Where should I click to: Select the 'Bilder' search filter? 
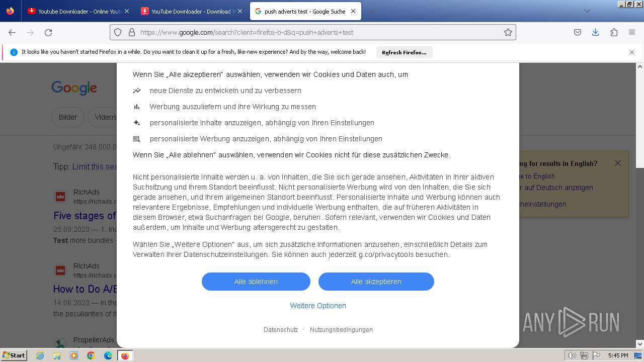pyautogui.click(x=68, y=117)
